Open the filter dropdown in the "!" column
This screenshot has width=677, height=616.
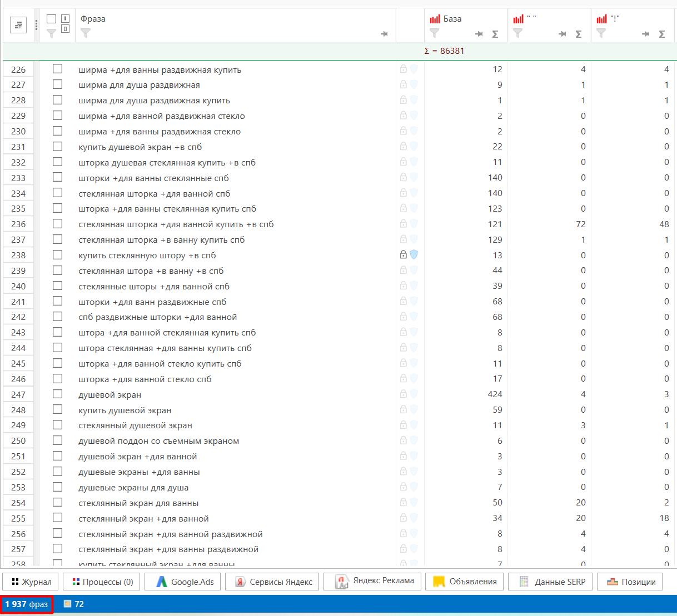click(601, 33)
